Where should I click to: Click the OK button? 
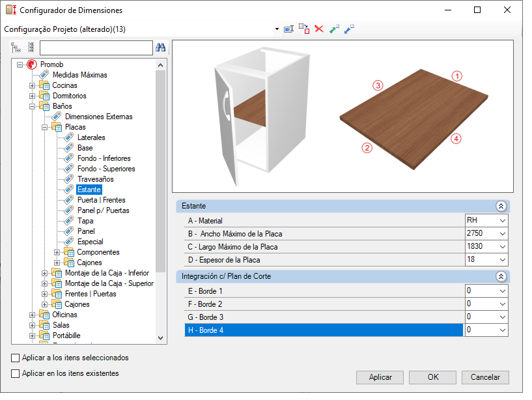[432, 377]
